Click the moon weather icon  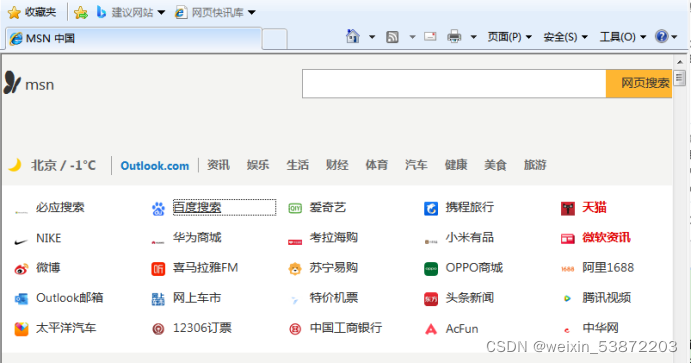point(15,165)
